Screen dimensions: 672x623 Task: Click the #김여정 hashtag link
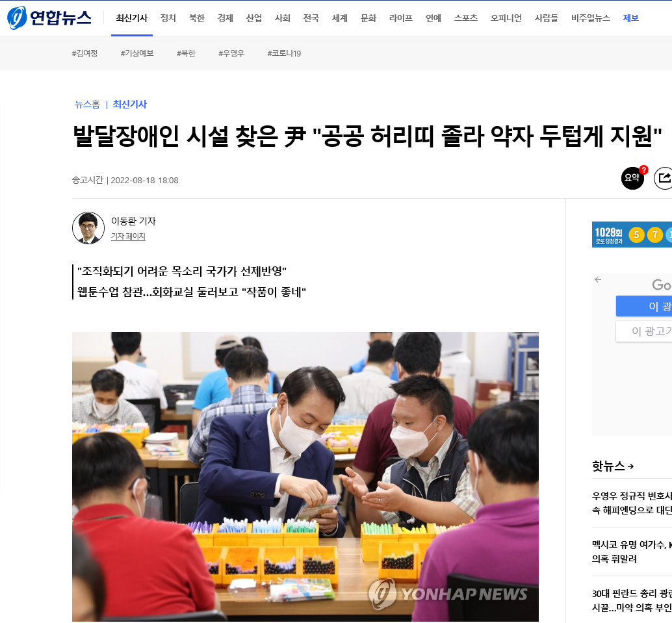tap(84, 53)
